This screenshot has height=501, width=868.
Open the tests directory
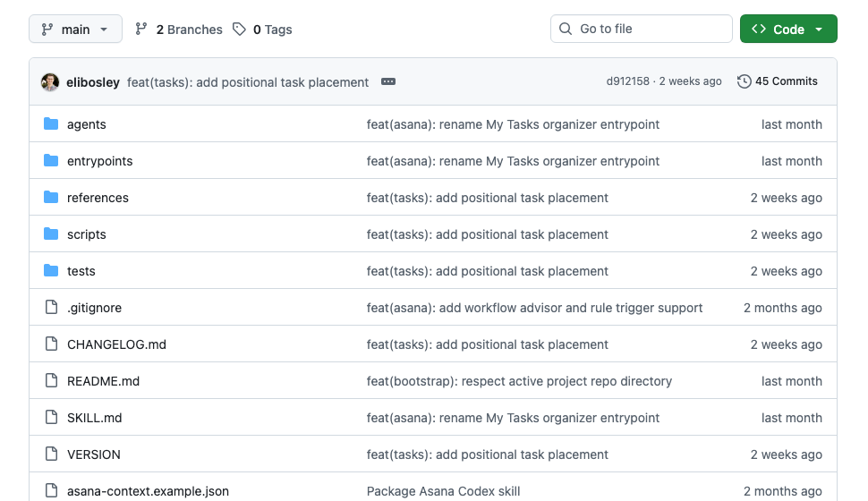point(81,271)
